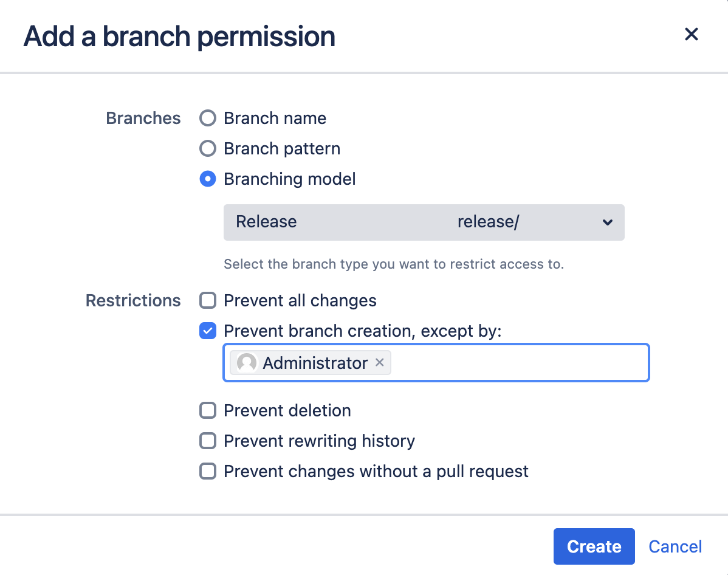Click the Prevent deletion label text
The height and width of the screenshot is (575, 728).
click(287, 410)
